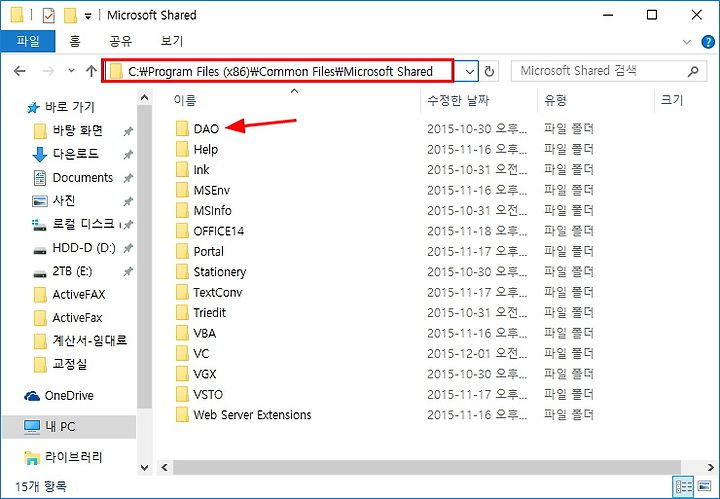
Task: Open 라이브러리 in navigation pane
Action: [x=73, y=457]
